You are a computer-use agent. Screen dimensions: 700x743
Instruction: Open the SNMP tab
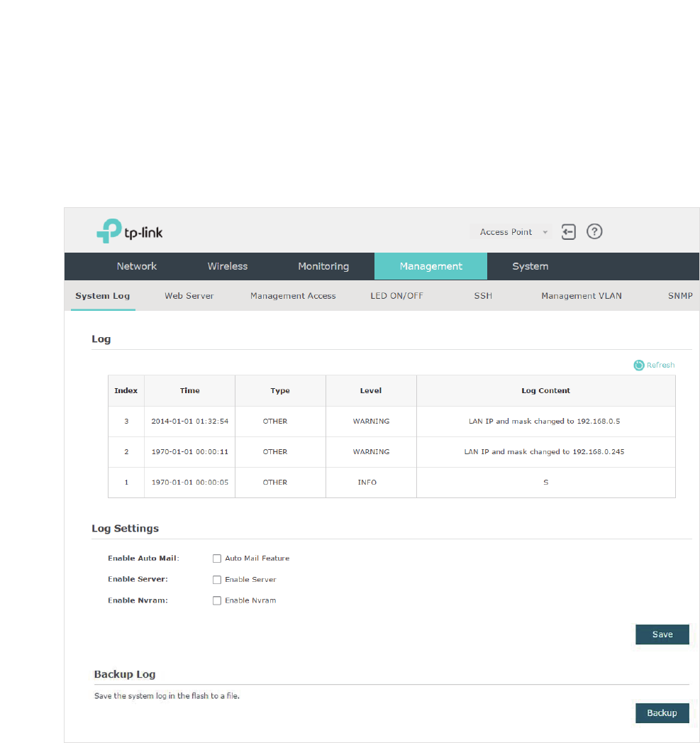680,296
